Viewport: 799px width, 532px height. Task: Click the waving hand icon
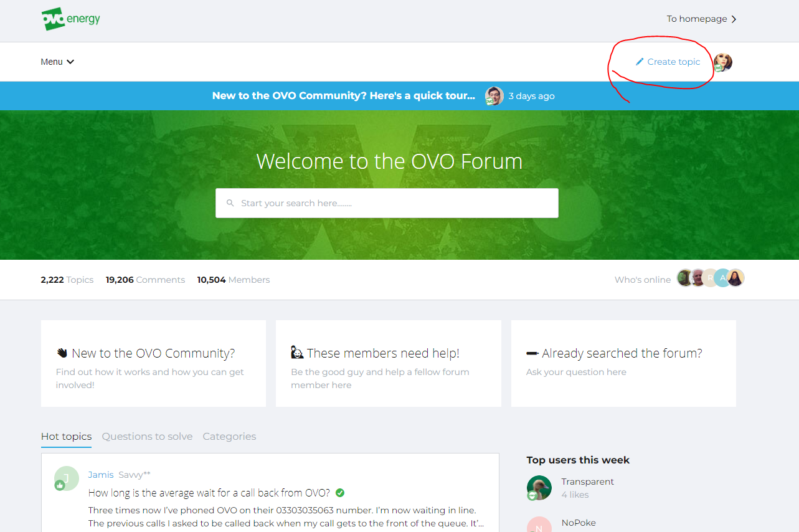click(x=62, y=353)
